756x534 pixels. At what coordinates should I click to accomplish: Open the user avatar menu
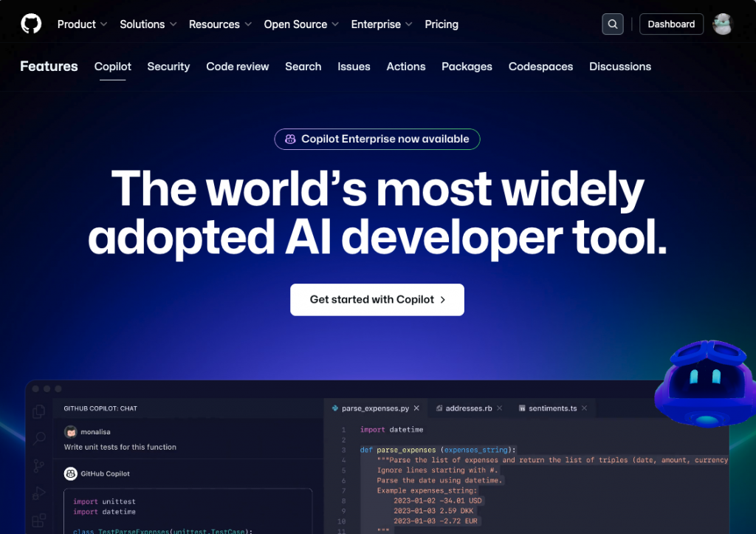click(x=722, y=24)
